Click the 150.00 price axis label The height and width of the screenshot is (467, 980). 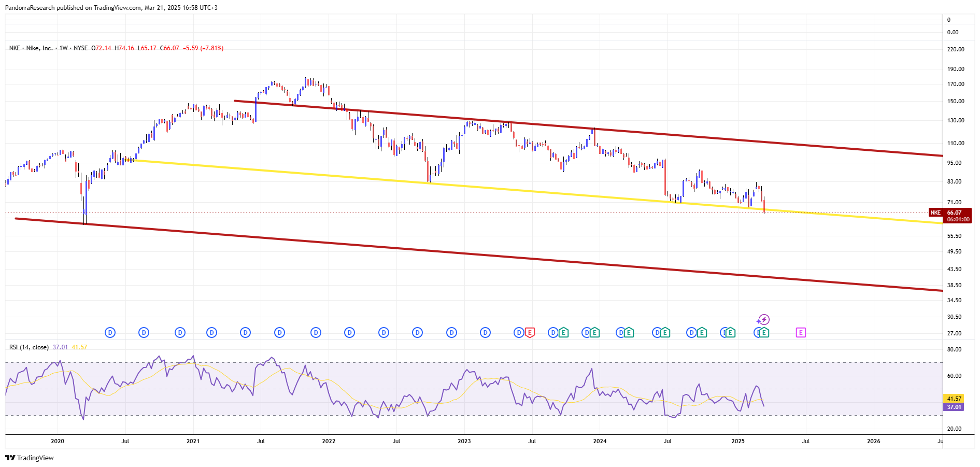[956, 101]
